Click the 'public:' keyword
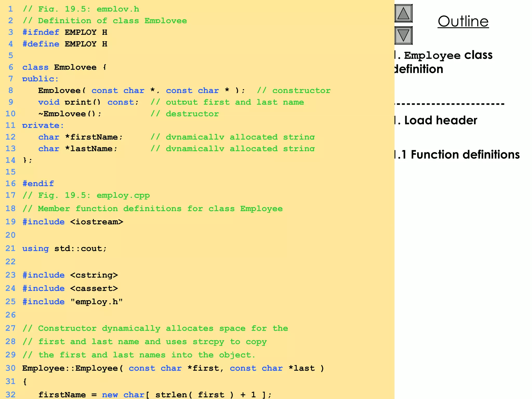Screen dimensions: 532x399 point(41,79)
